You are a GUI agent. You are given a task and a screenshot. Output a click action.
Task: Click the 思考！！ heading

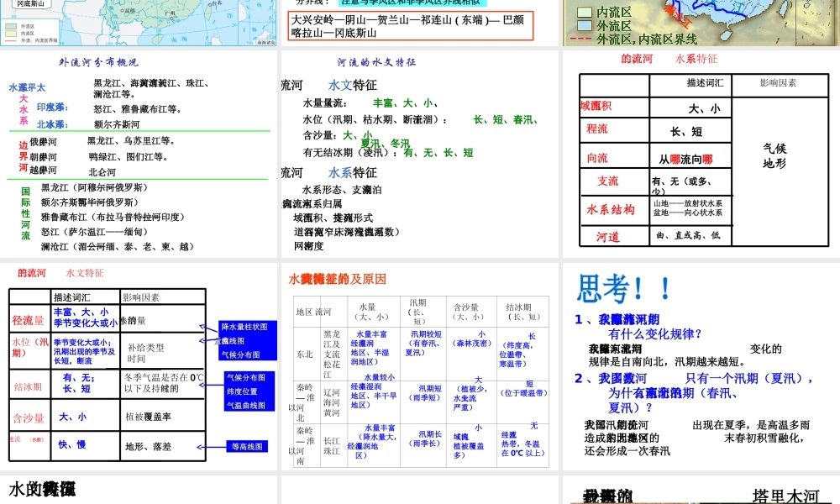coord(623,289)
